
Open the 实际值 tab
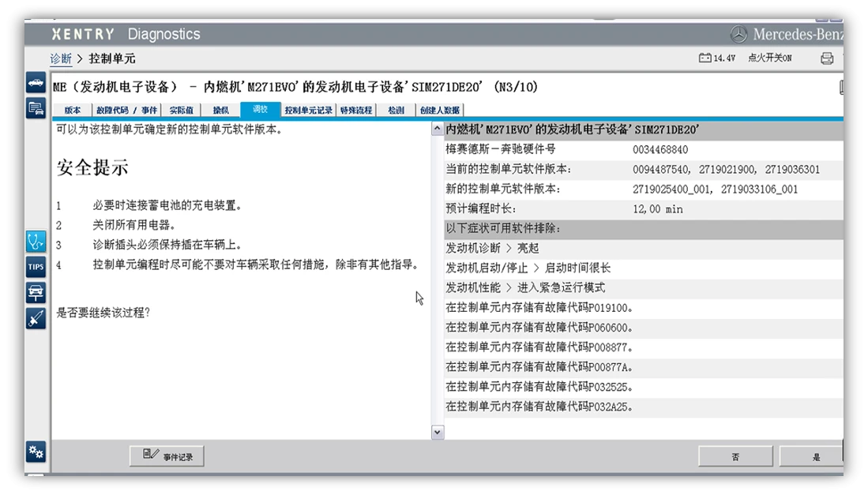[x=182, y=110]
